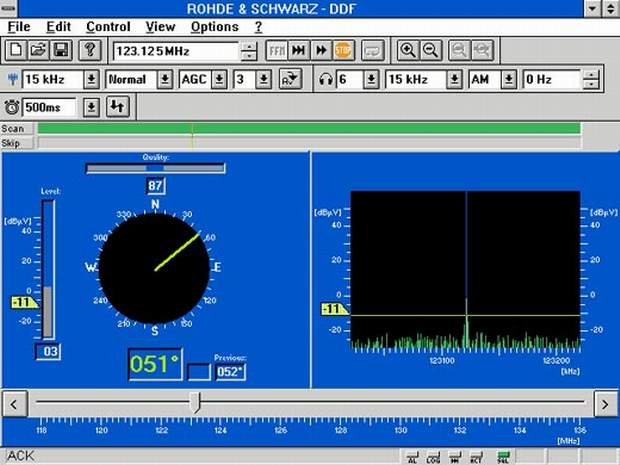The image size is (620, 465).
Task: Click the zoom out magnifier icon
Action: click(x=430, y=50)
